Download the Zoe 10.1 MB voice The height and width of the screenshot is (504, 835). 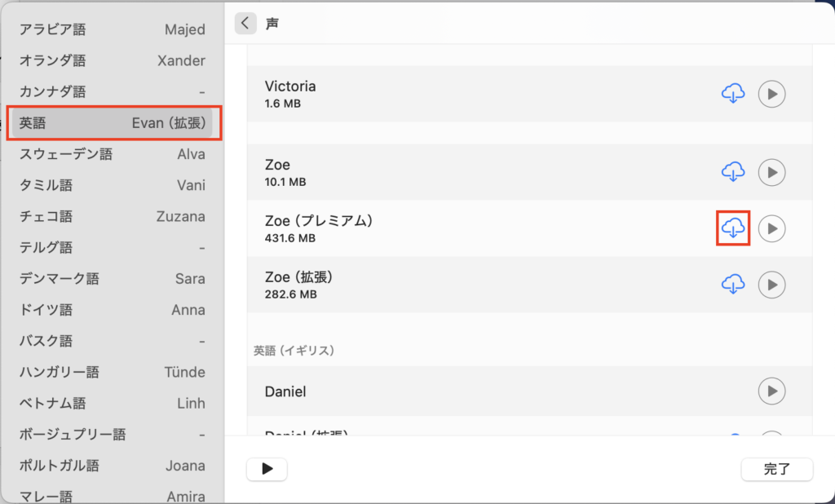(x=733, y=172)
